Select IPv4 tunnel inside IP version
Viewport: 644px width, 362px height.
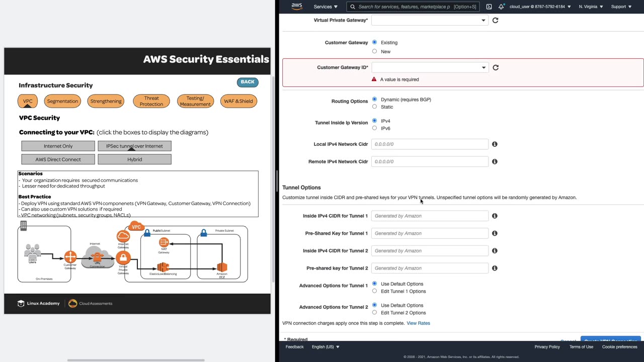pyautogui.click(x=374, y=121)
